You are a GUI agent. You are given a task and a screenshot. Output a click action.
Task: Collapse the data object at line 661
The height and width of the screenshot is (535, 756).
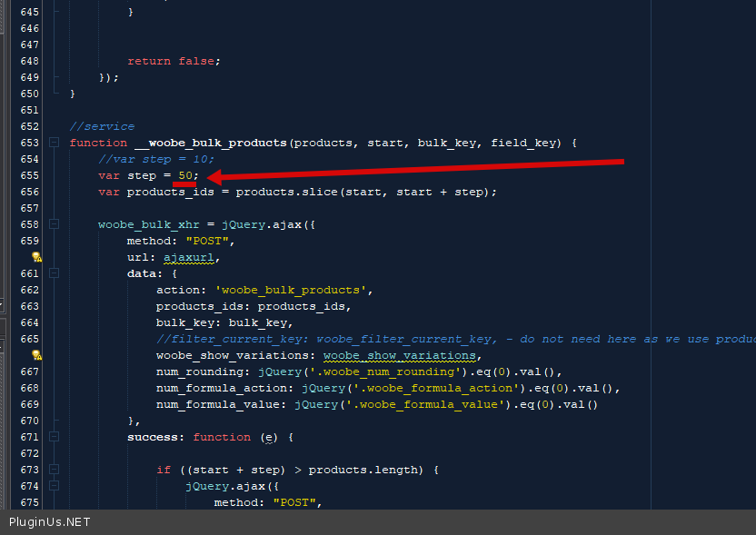[x=55, y=273]
